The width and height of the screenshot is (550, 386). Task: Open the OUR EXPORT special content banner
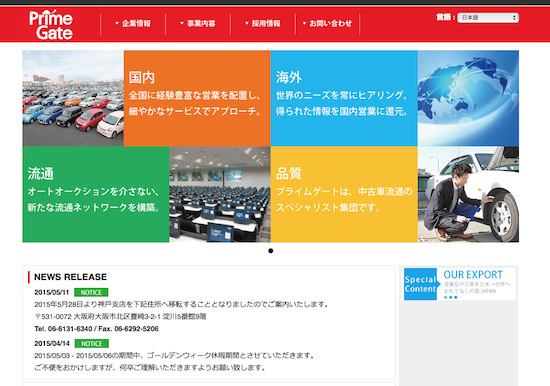[460, 284]
